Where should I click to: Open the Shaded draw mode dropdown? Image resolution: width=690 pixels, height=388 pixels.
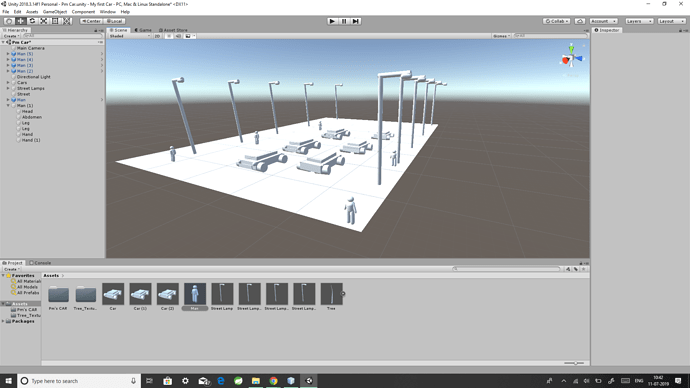(129, 36)
